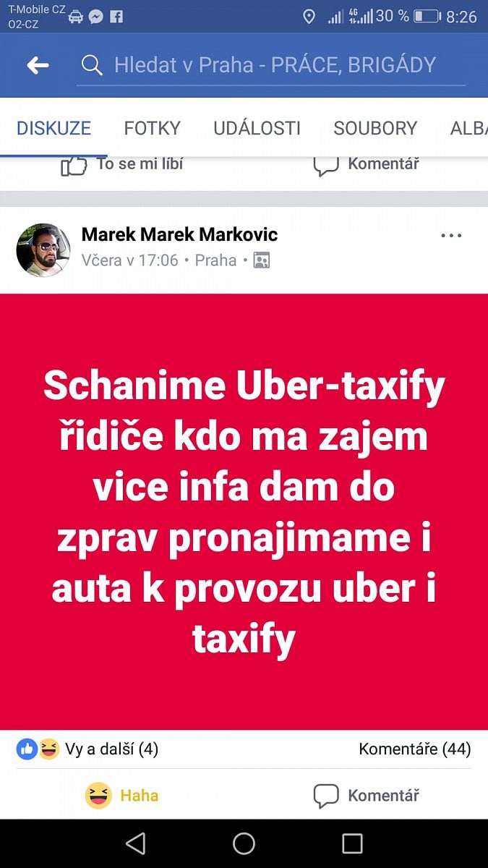Open Komentáře (44) comments list
The height and width of the screenshot is (868, 488).
coord(415,749)
